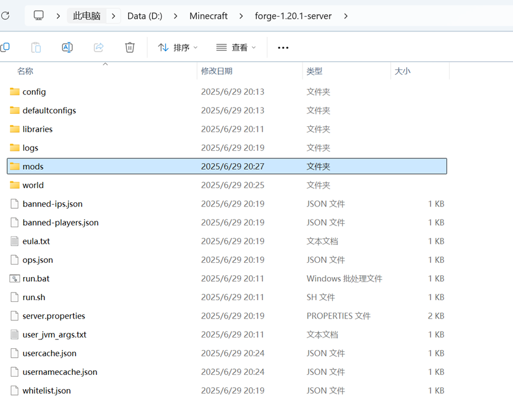
Task: Click the type label Windows 批处理文件
Action: tap(344, 279)
